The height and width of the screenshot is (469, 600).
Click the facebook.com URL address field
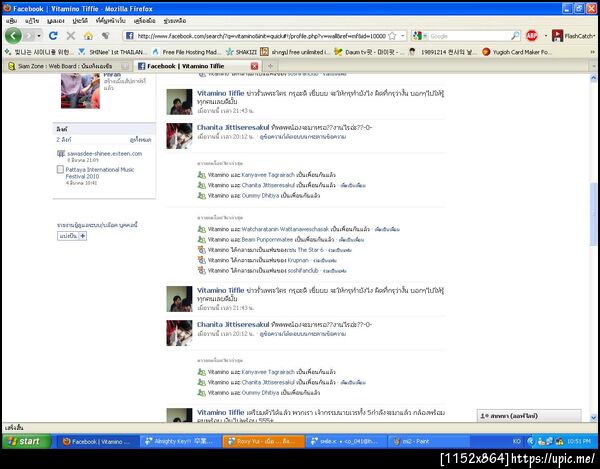(261, 36)
